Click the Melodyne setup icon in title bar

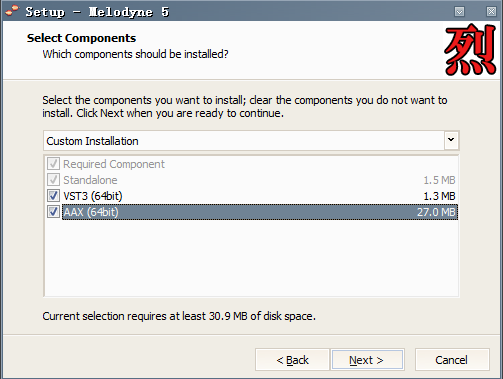click(13, 11)
